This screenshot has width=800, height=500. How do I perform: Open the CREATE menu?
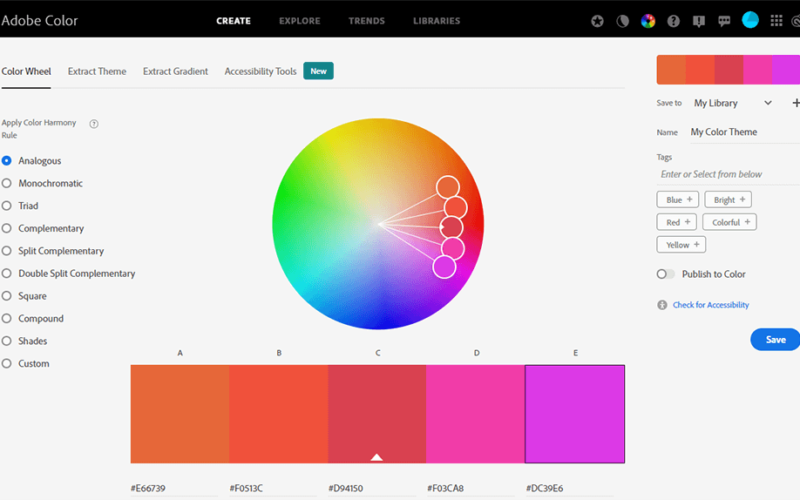coord(233,21)
